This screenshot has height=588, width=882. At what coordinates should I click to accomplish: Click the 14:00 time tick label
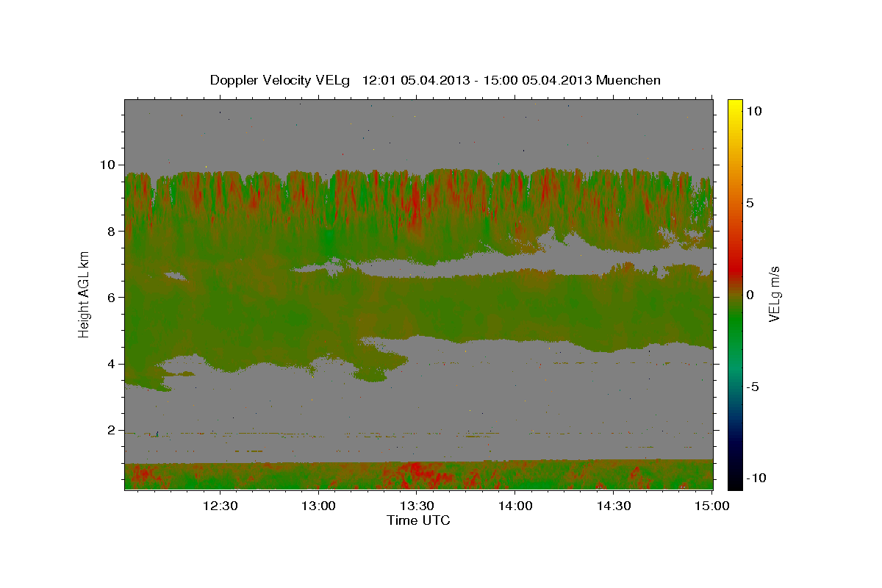click(515, 506)
